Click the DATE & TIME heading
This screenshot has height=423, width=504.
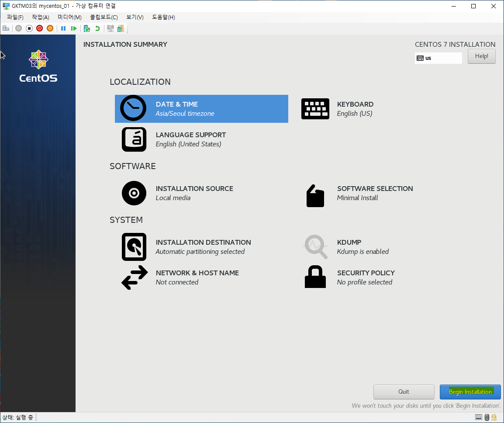click(x=177, y=104)
